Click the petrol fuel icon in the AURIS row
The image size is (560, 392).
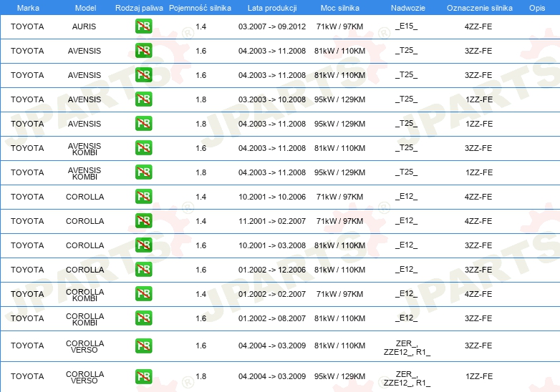coord(143,26)
